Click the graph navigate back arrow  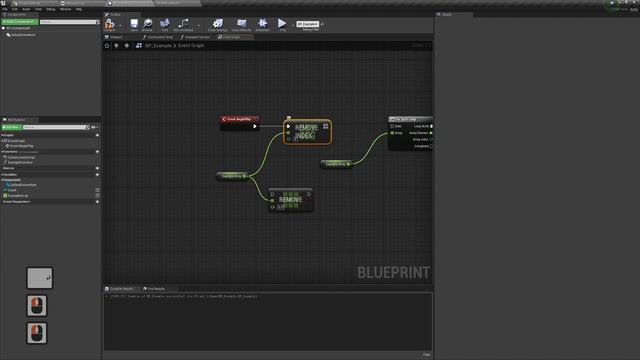click(117, 46)
